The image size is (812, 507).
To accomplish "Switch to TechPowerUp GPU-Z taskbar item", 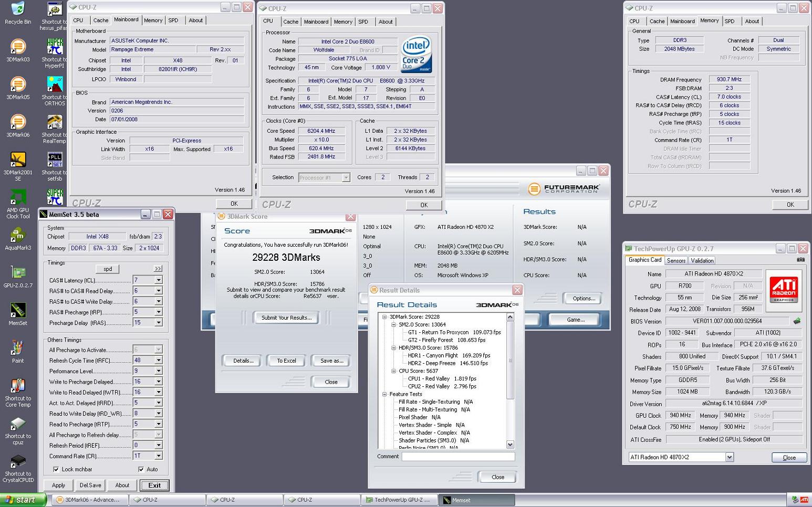I will tap(400, 500).
